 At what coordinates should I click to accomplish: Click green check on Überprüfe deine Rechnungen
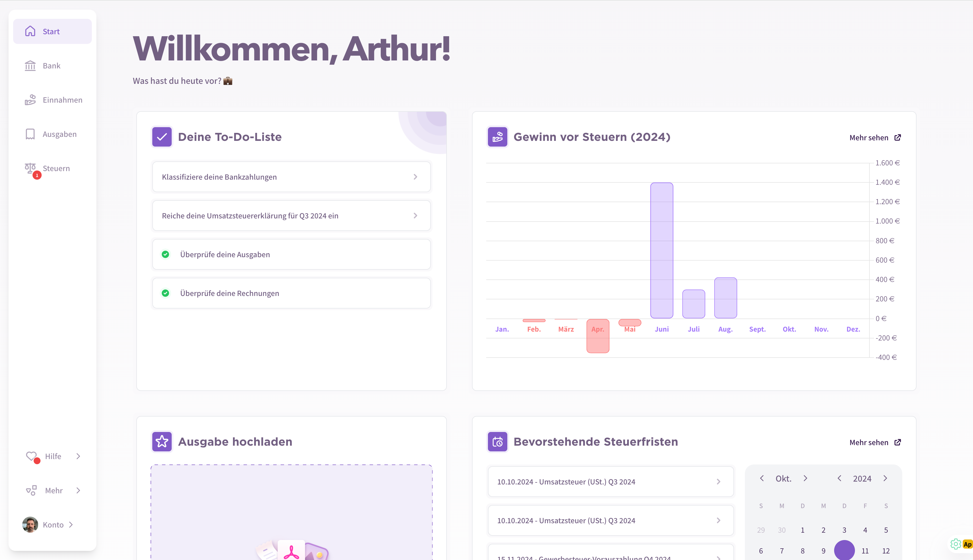pos(165,293)
